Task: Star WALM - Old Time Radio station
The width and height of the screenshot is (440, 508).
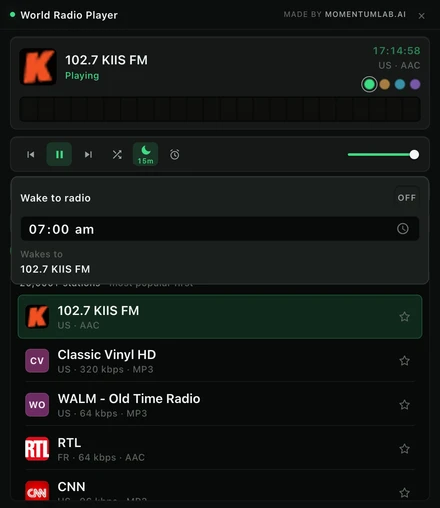Action: (404, 405)
